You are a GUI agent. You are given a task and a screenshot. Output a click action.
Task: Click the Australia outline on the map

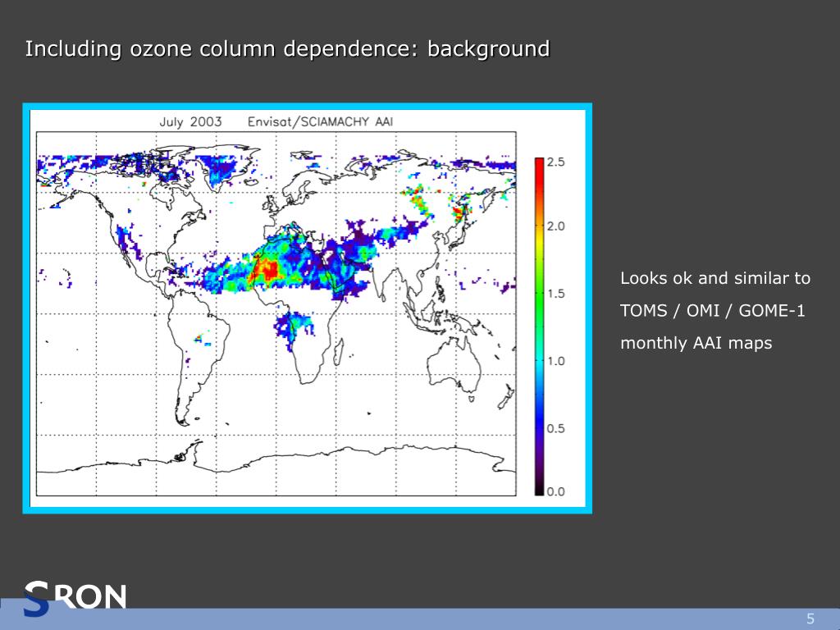pos(454,365)
